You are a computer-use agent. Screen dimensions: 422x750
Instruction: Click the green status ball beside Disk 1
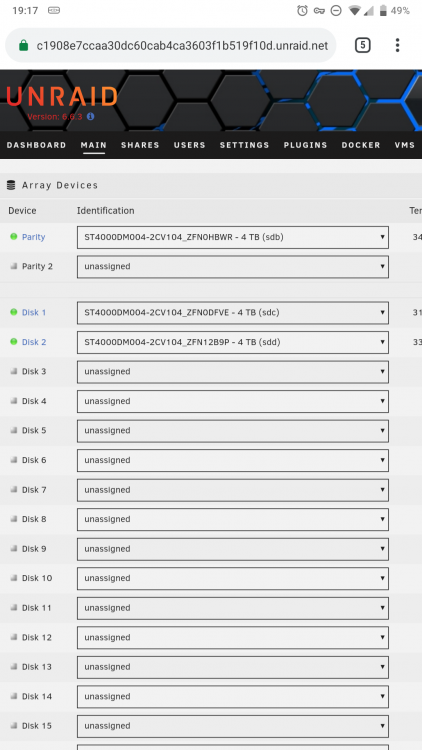(13, 312)
